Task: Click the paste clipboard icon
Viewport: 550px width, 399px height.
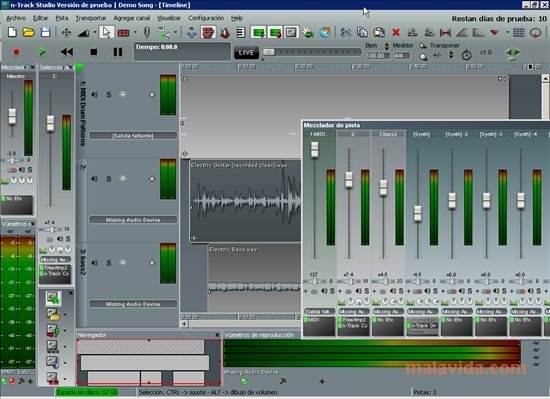Action: click(379, 33)
